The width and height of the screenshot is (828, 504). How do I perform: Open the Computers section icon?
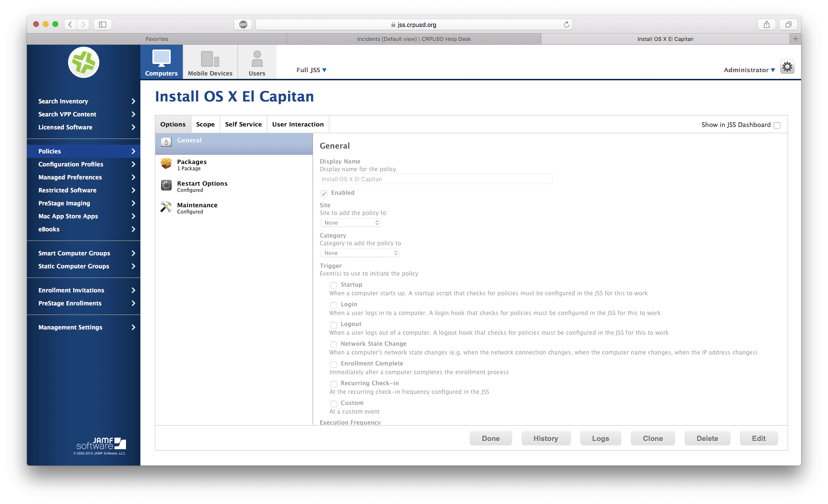pos(162,59)
